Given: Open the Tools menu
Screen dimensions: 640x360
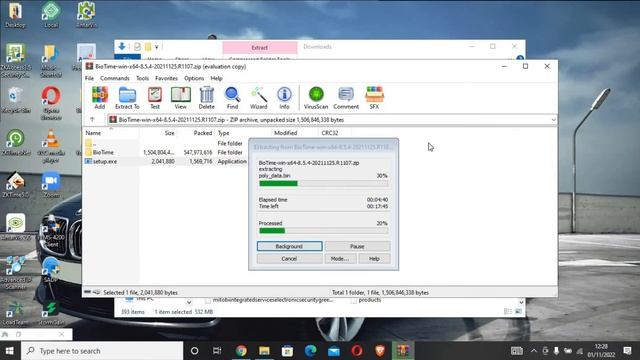Looking at the screenshot, I should 142,78.
